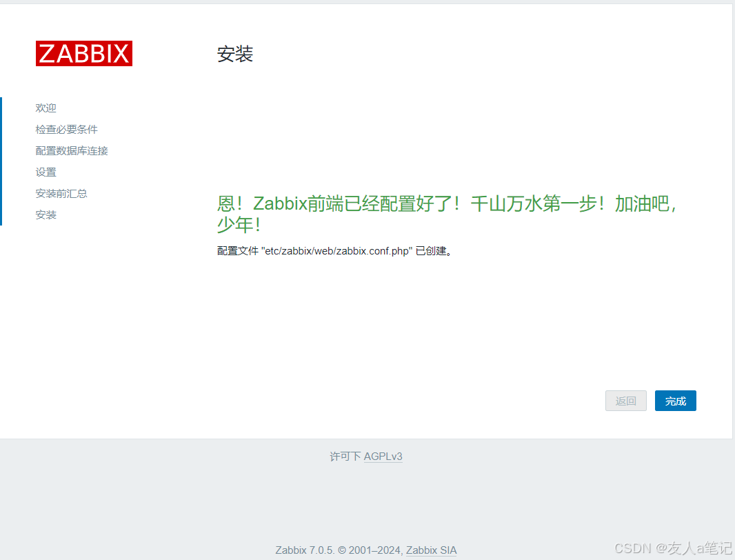Click the 许可下 footer text
Screen dimensions: 735x560
point(345,457)
